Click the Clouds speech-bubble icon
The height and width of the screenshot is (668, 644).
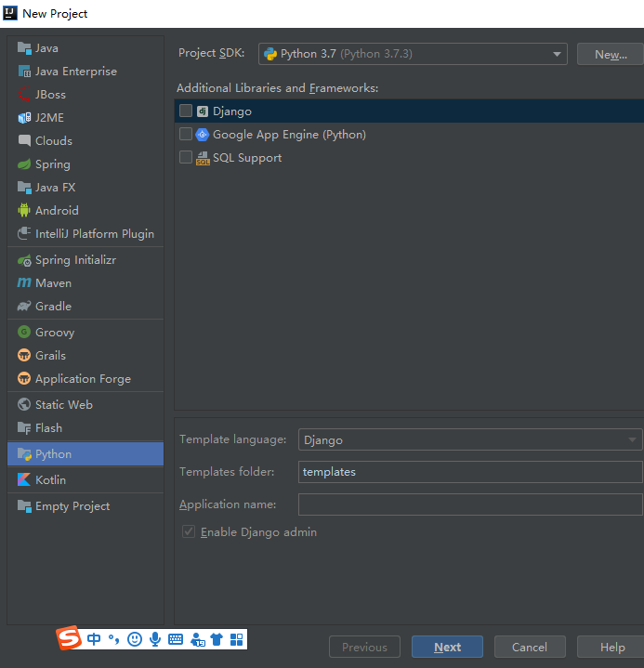point(24,141)
